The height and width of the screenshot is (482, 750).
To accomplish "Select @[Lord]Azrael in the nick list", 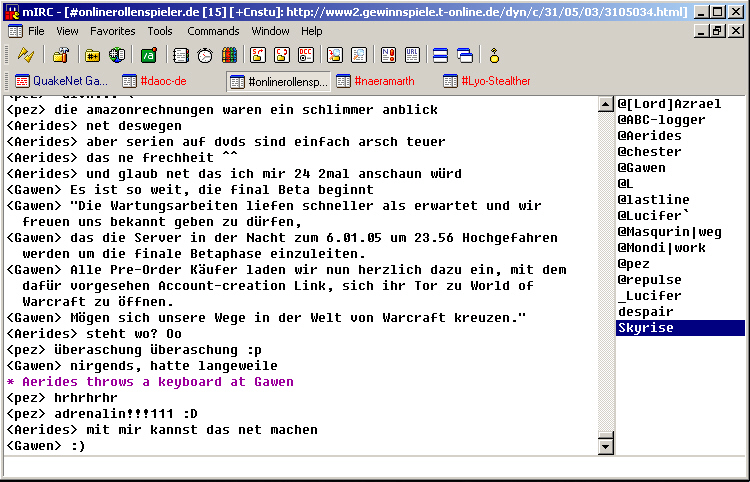I will coord(680,104).
